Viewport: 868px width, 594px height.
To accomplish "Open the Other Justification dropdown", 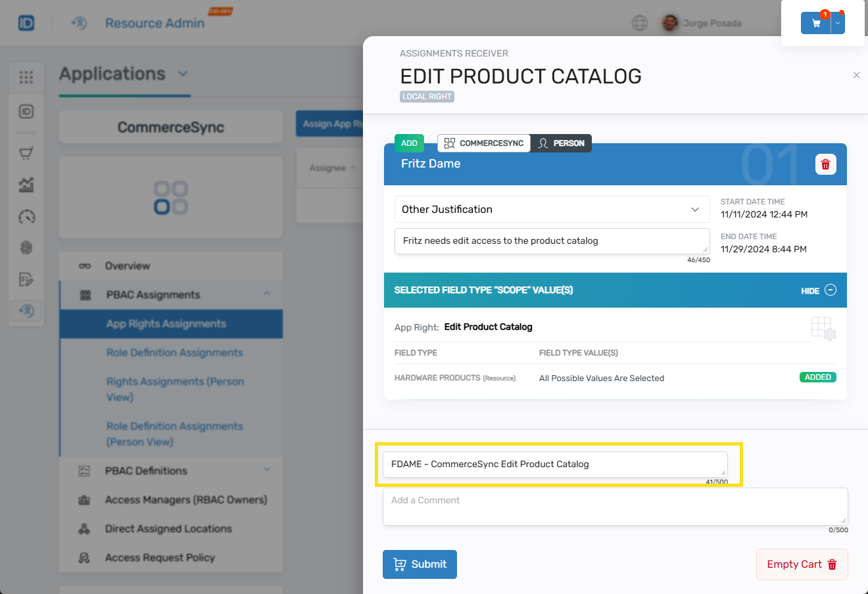I will click(552, 210).
